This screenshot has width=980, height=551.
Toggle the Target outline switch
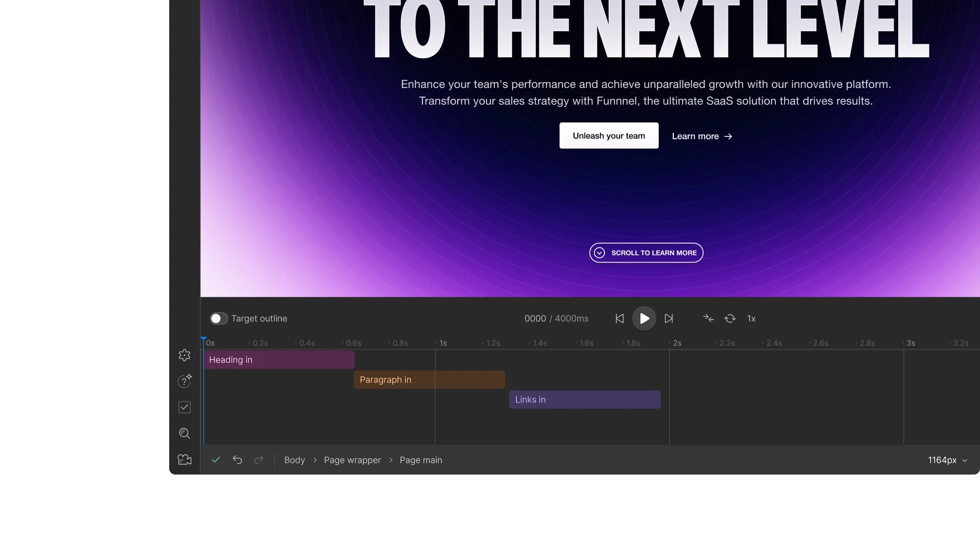click(219, 318)
